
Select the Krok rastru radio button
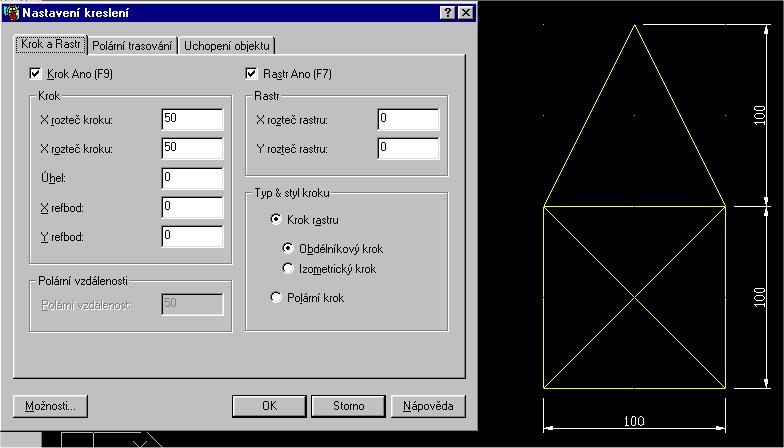277,220
